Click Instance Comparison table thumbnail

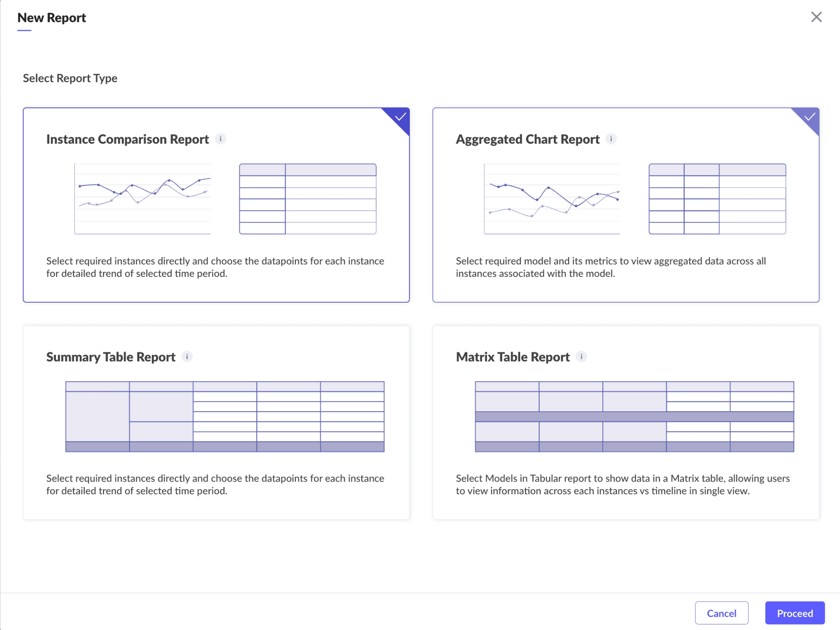point(308,199)
